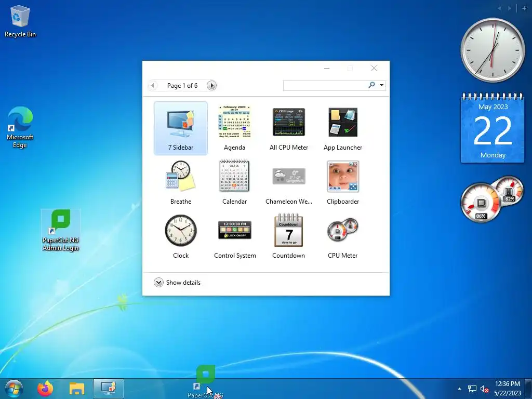This screenshot has width=532, height=399.
Task: Click the gadget gallery taskbar button
Action: (108, 389)
